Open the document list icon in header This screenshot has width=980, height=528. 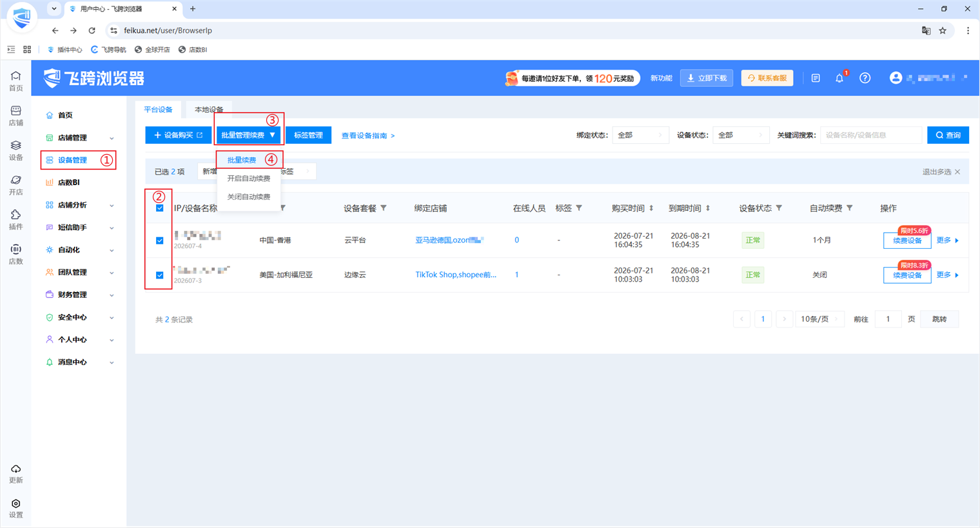point(816,78)
